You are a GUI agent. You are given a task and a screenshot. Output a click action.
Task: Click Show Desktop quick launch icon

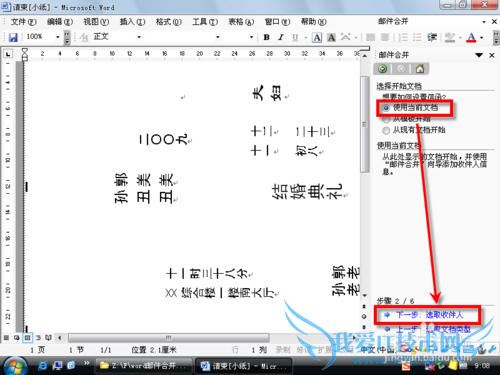pos(57,366)
